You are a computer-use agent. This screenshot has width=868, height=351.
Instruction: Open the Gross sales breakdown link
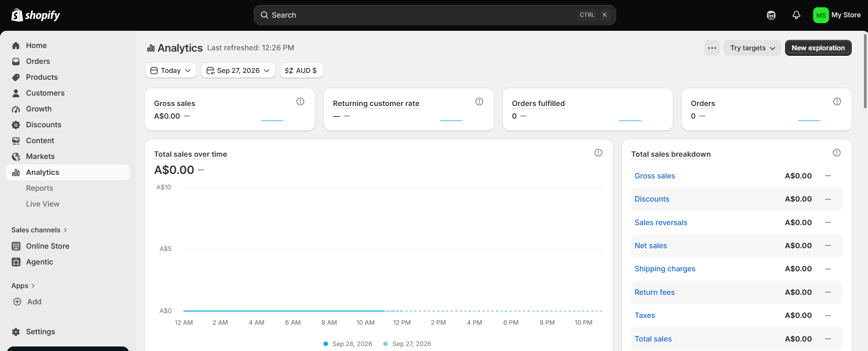coord(655,176)
